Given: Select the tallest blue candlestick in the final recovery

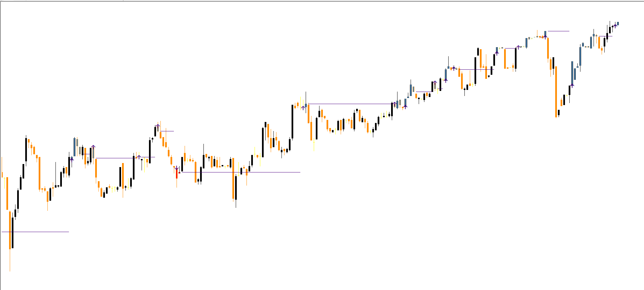Looking at the screenshot, I should pos(572,73).
